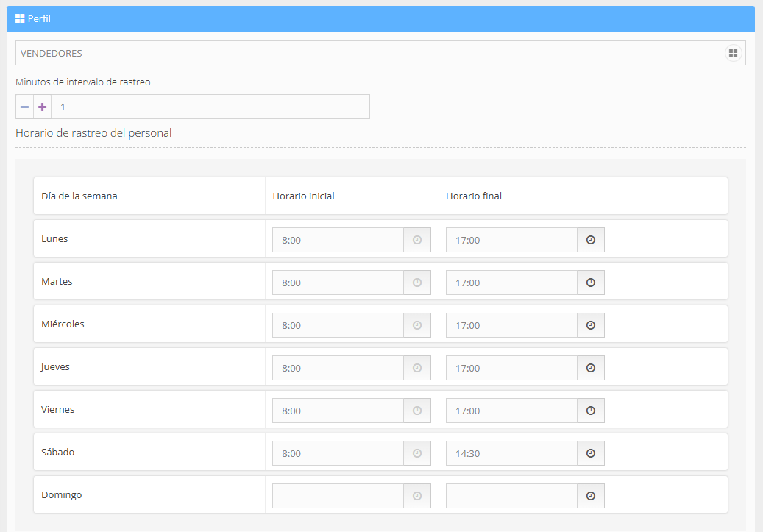Click the Perfil panel header
This screenshot has height=532, width=763.
click(380, 18)
